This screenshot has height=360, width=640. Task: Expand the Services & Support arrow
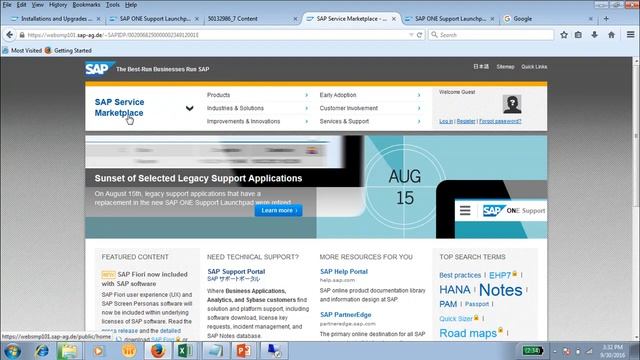(419, 121)
